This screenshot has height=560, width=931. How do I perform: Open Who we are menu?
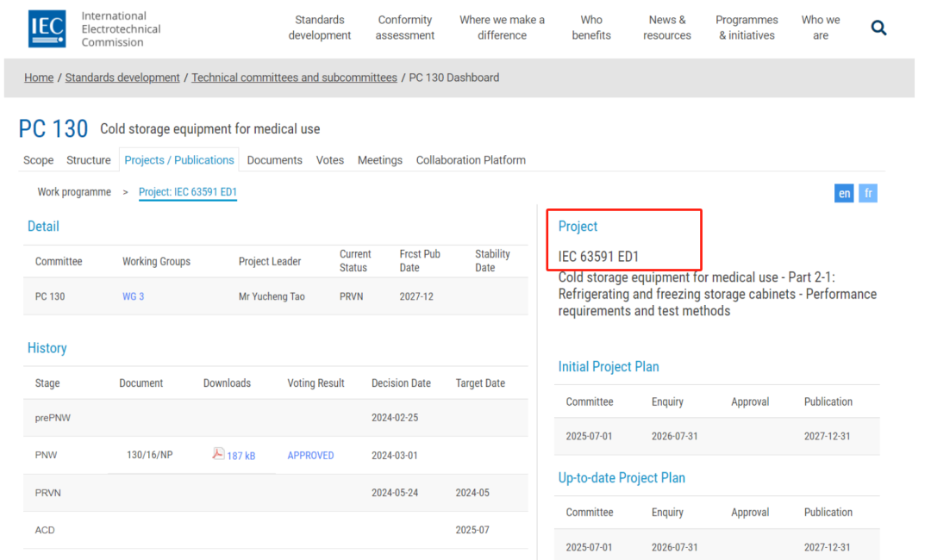(821, 28)
